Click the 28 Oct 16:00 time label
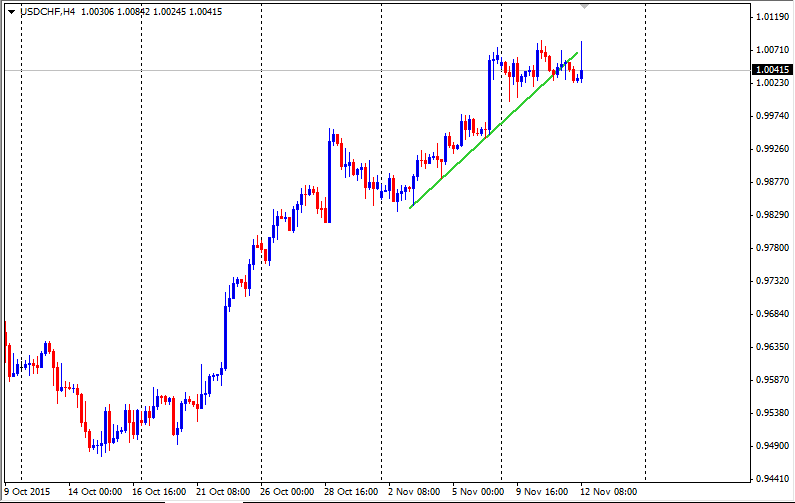 coord(351,491)
